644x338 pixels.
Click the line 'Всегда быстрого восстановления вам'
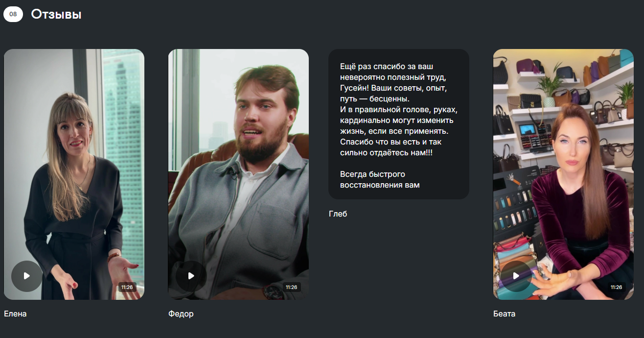[380, 180]
